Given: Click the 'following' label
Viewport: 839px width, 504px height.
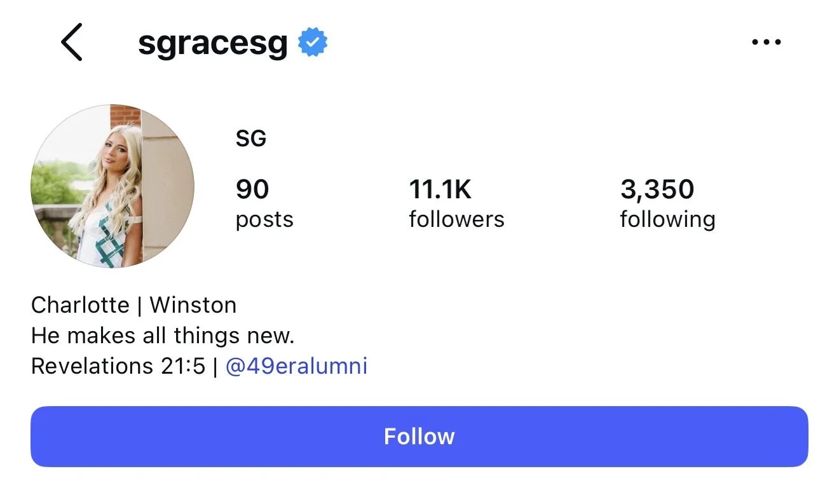Looking at the screenshot, I should [x=667, y=220].
